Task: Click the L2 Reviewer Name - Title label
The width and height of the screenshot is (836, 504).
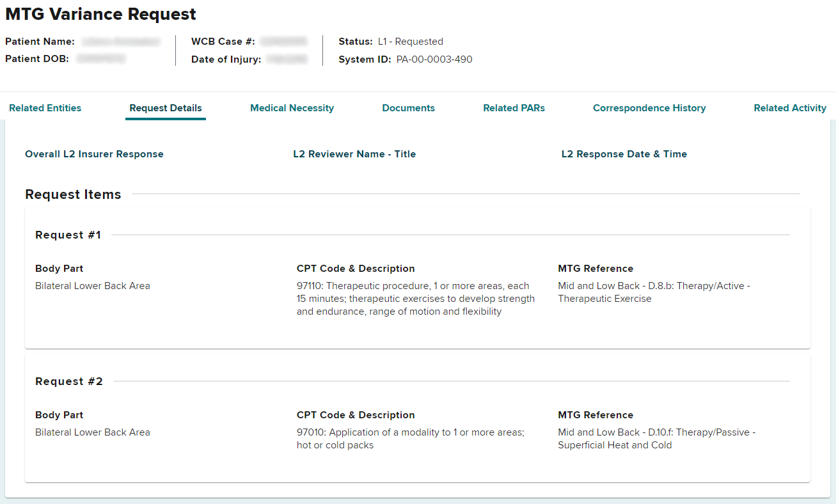Action: [354, 154]
